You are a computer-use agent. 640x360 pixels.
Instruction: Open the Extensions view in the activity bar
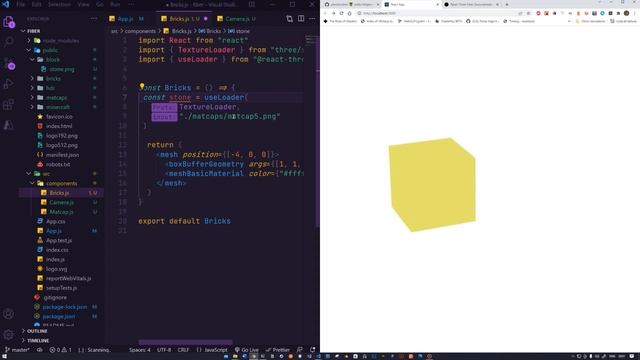pos(9,104)
